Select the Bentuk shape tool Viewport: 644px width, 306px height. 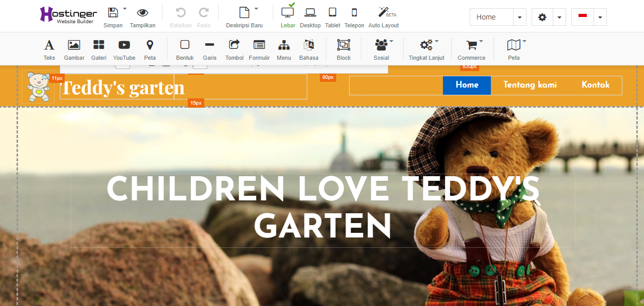tap(185, 49)
